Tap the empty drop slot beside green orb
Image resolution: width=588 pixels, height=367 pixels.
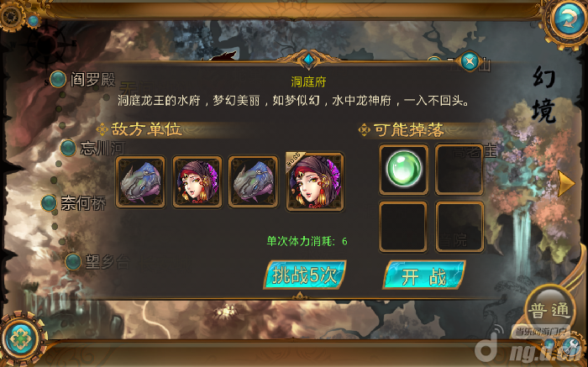(459, 170)
